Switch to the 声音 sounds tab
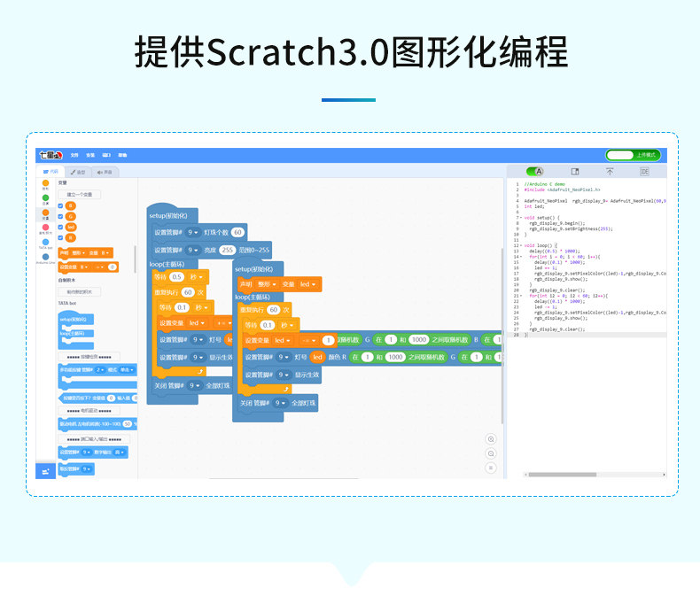The image size is (700, 611). pos(105,172)
